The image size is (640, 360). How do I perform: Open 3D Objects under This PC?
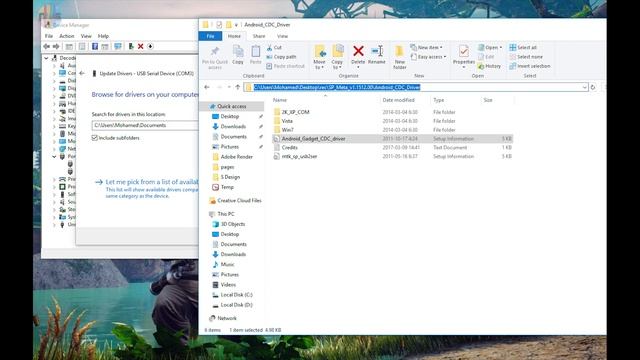(x=233, y=224)
